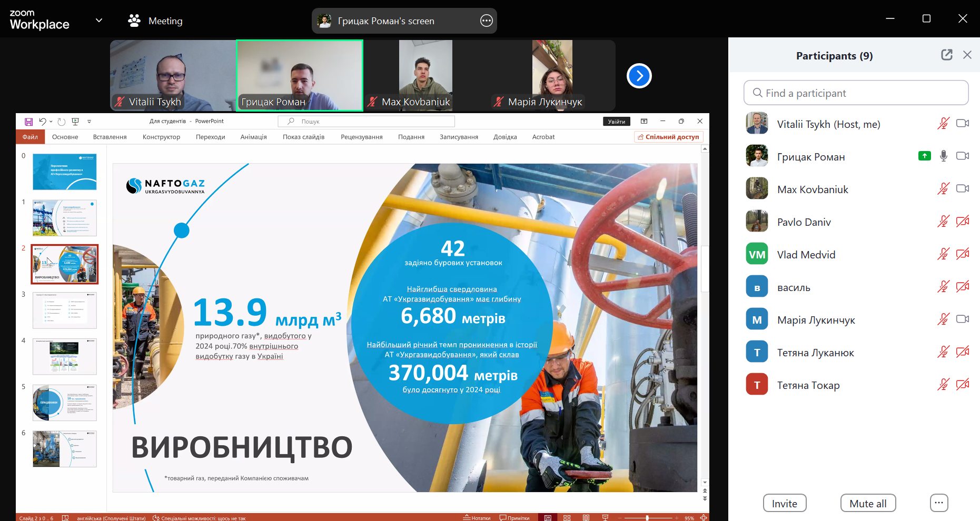Toggle Нотатки notes in status bar

click(477, 518)
